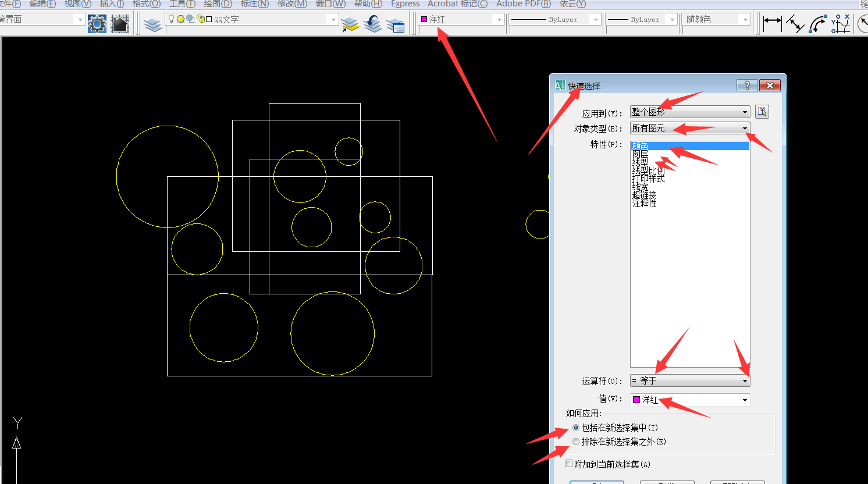Select 包括在新选择集中 radio button
The width and height of the screenshot is (868, 484).
click(x=576, y=428)
